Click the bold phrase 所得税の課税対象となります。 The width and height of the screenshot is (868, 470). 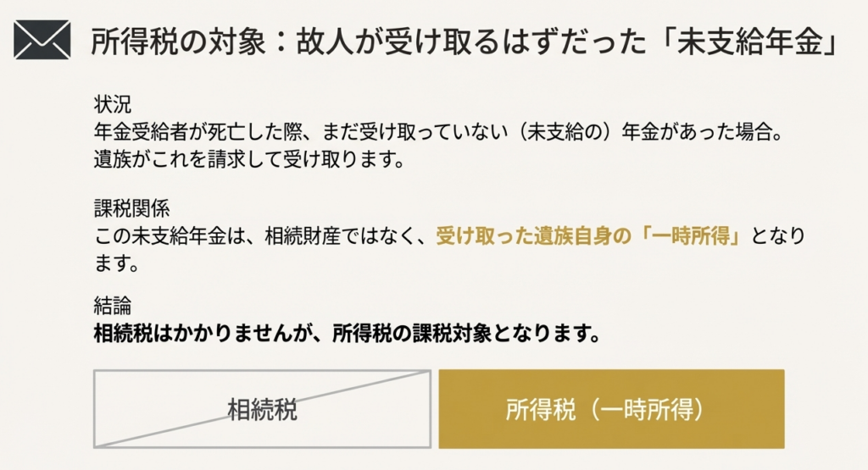point(467,334)
